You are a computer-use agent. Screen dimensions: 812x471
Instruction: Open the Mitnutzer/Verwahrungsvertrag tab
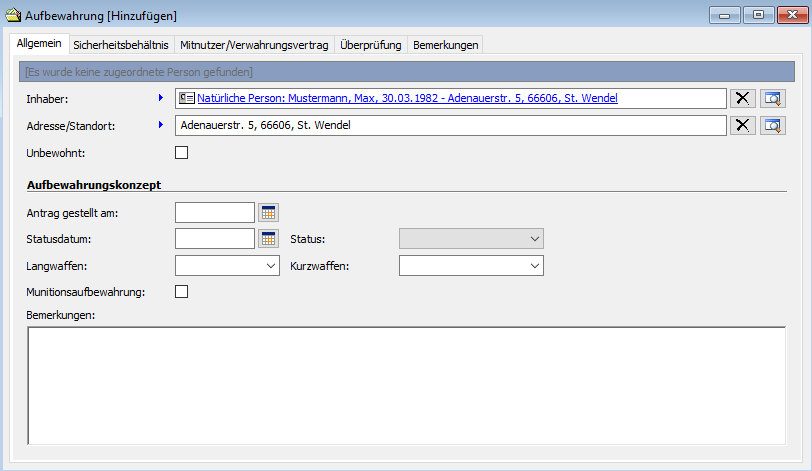(254, 45)
